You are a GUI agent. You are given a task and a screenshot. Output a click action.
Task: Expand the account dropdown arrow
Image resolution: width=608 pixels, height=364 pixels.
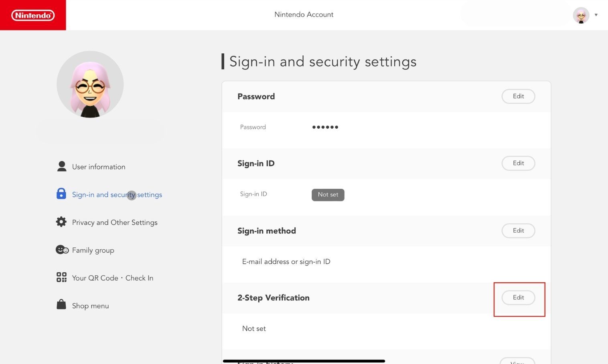[596, 15]
